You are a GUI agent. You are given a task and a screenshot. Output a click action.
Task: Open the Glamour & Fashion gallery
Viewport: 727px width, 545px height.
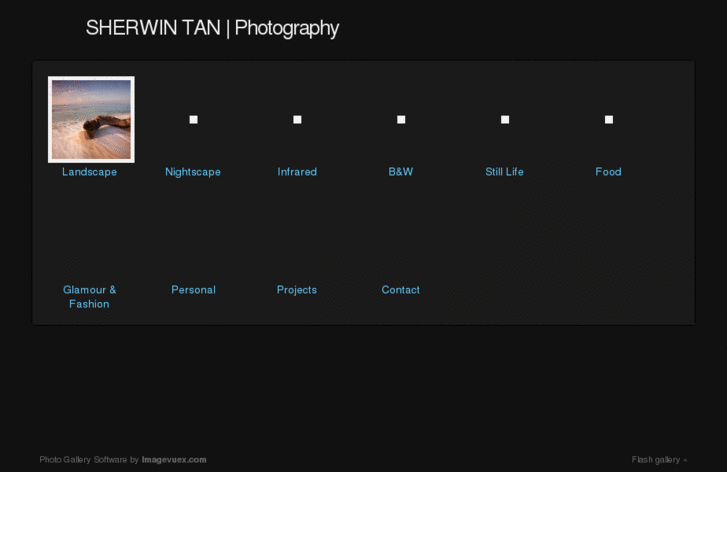pos(89,297)
